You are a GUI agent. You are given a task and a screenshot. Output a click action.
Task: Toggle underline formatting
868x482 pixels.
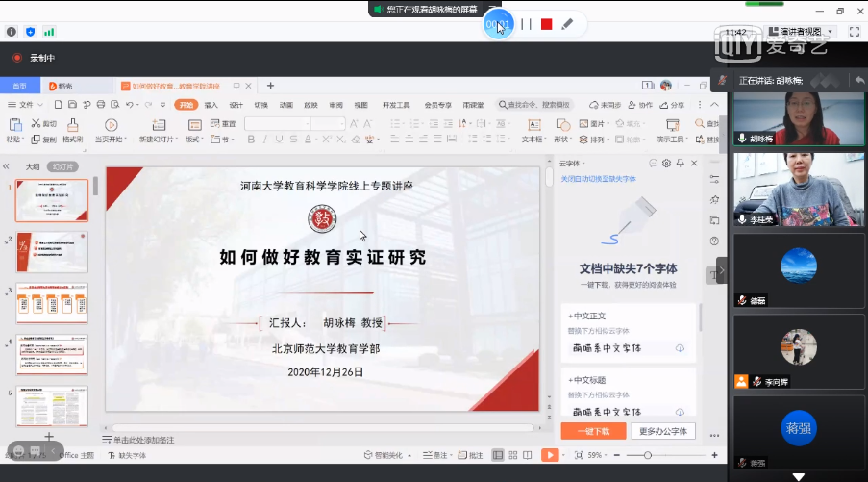(x=279, y=140)
